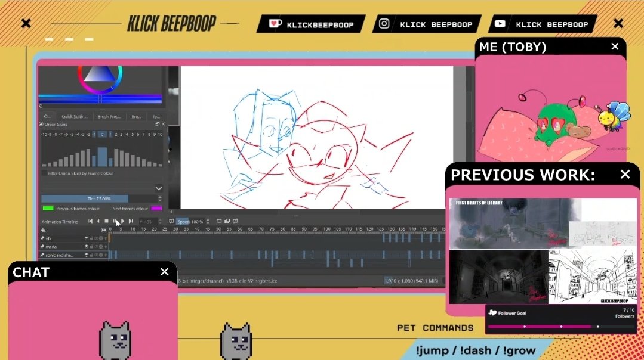Select the sonic and sha.. layer row
This screenshot has height=360, width=644.
coord(74,255)
